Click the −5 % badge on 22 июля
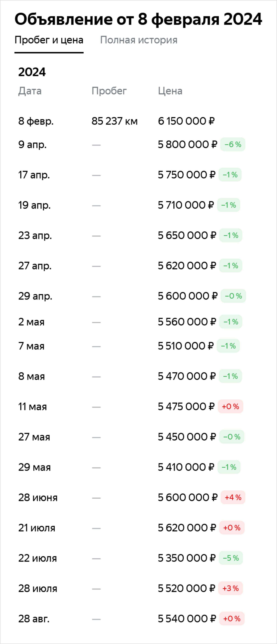Image resolution: width=277 pixels, height=644 pixels. pos(231,558)
